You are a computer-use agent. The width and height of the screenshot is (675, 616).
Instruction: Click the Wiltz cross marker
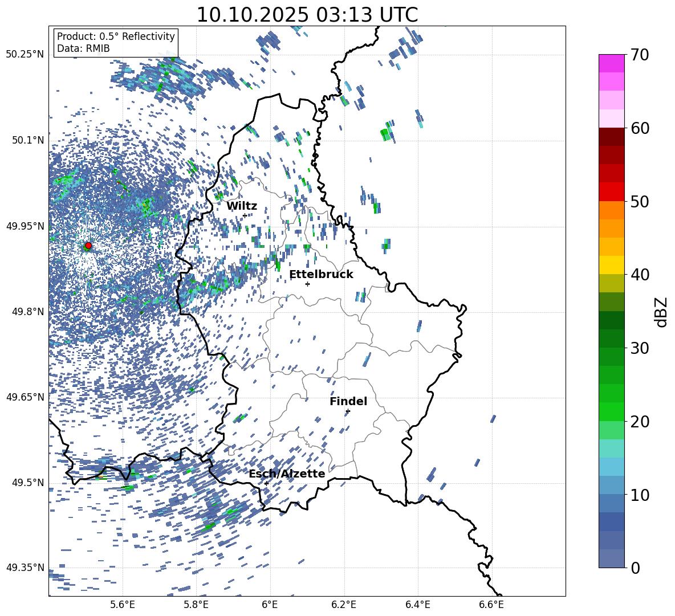[245, 215]
